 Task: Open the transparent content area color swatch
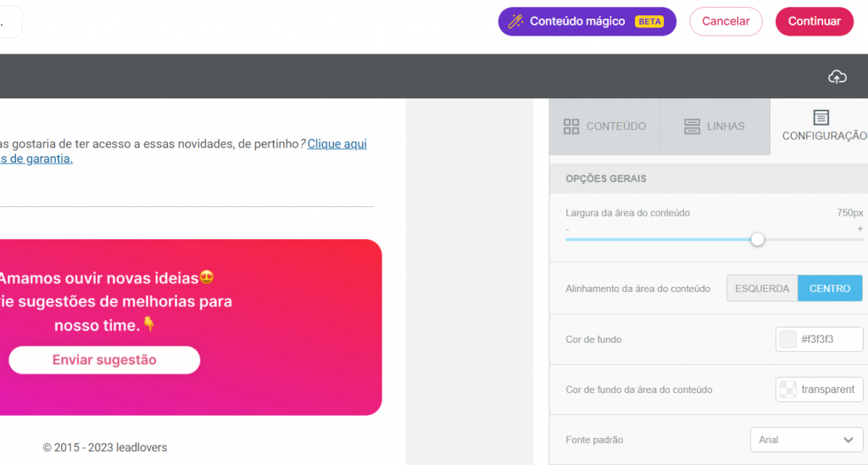coord(787,389)
